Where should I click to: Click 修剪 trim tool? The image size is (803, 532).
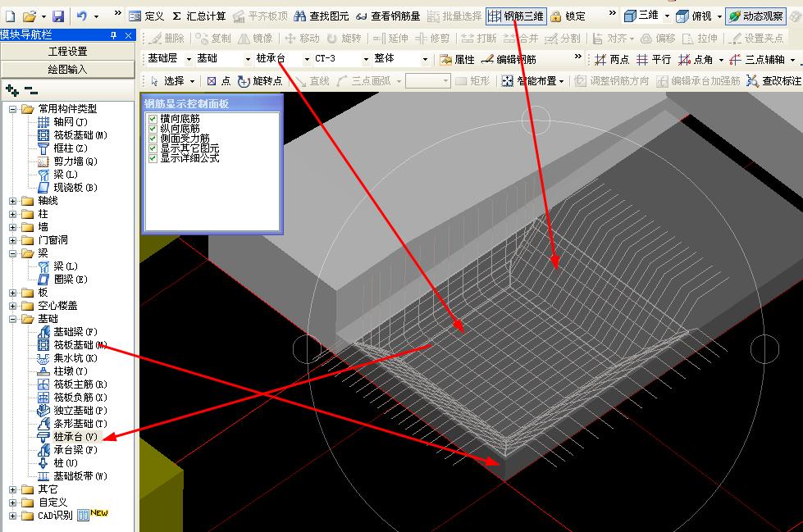click(432, 39)
